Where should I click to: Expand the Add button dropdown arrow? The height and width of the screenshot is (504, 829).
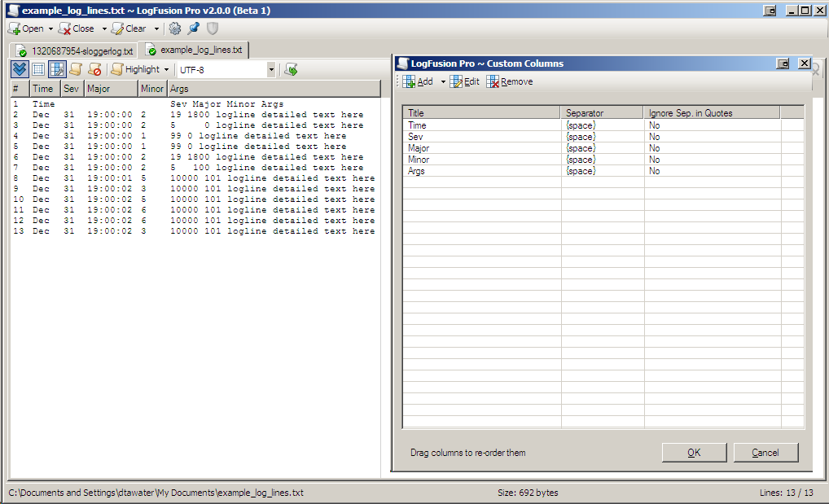tap(443, 81)
